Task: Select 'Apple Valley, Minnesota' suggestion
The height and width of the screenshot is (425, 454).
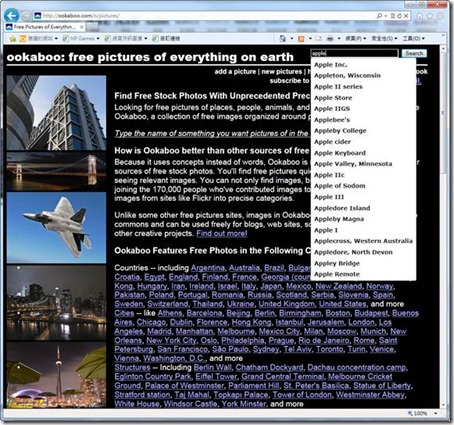Action: 363,164
